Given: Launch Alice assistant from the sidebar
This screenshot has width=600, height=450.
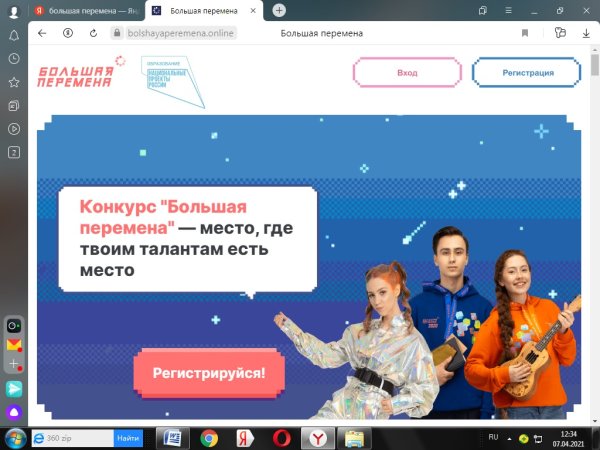Looking at the screenshot, I should [x=14, y=412].
